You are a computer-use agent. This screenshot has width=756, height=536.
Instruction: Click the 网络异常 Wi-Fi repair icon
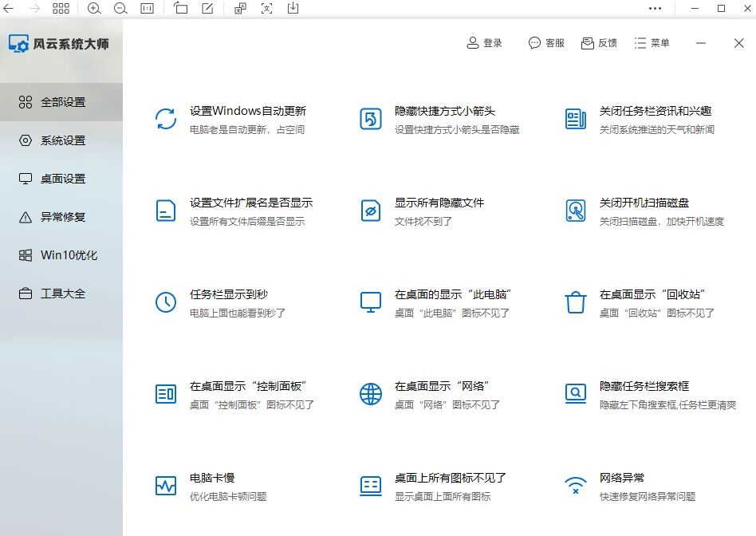575,485
